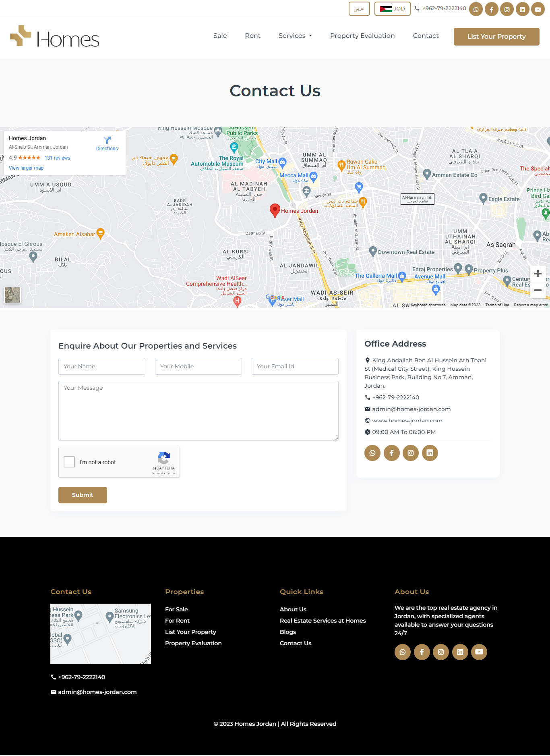This screenshot has width=550, height=756.
Task: Click the Instagram icon in Office Address card
Action: [411, 453]
